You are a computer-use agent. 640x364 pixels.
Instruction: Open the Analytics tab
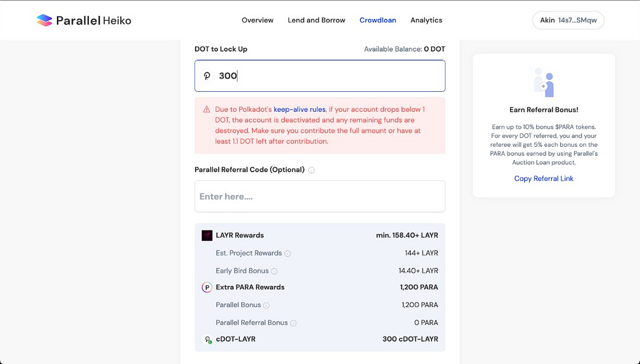(426, 20)
